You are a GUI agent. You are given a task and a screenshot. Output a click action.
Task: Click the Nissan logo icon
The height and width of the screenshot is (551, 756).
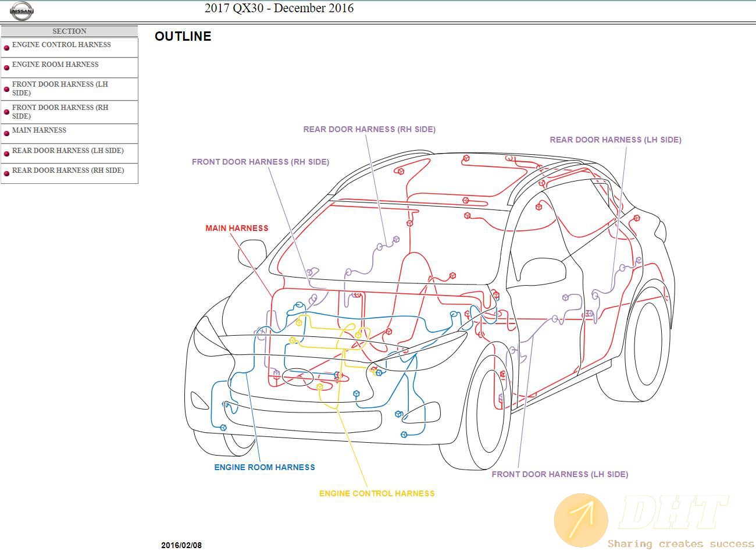tap(22, 10)
